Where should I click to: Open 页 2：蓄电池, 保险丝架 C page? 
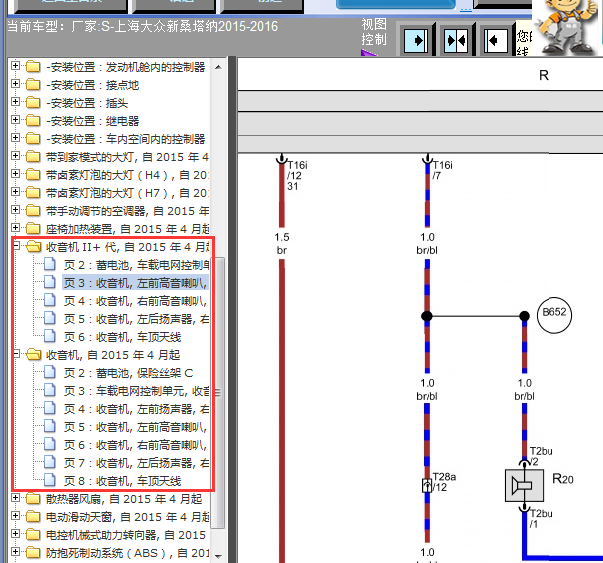tap(128, 373)
